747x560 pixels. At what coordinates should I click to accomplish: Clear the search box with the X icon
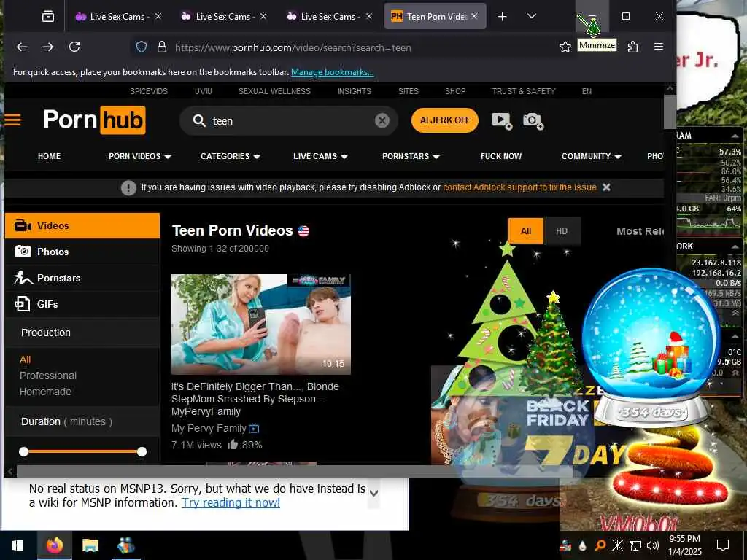(382, 120)
